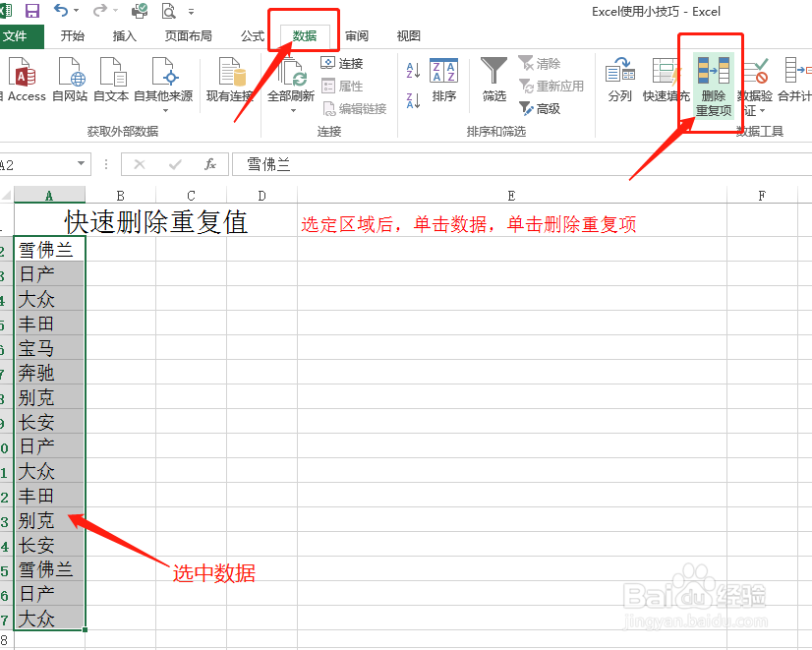Click the 快速填充 flash fill icon
The height and width of the screenshot is (650, 812).
pyautogui.click(x=666, y=79)
